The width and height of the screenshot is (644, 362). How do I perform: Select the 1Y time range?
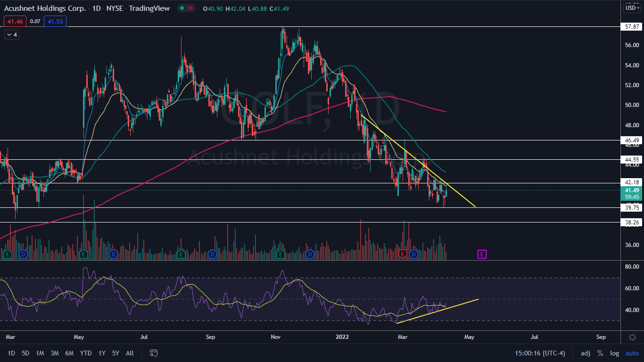tap(102, 353)
